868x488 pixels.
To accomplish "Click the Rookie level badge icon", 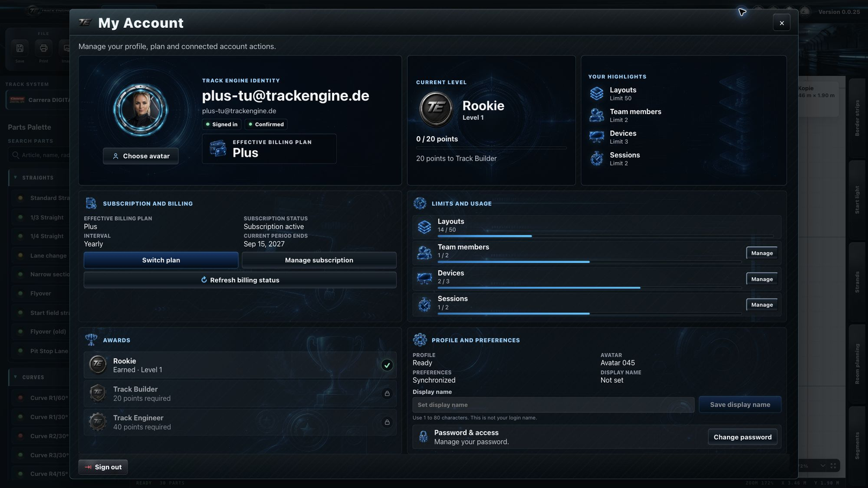I will click(x=436, y=109).
